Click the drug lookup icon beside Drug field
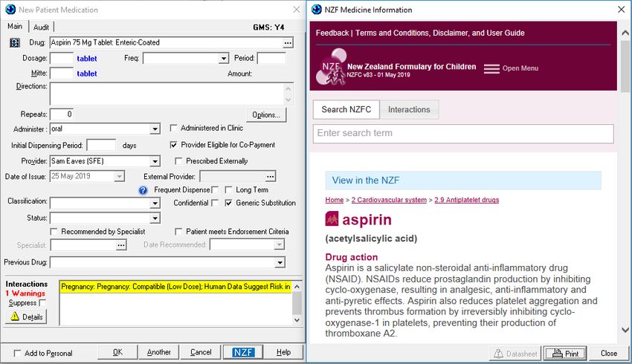 (x=15, y=42)
